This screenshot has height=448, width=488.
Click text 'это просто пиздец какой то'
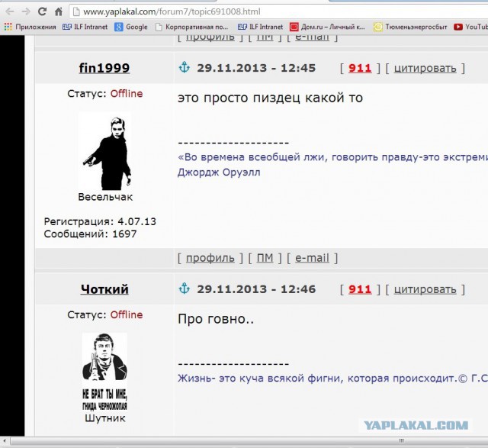click(270, 98)
